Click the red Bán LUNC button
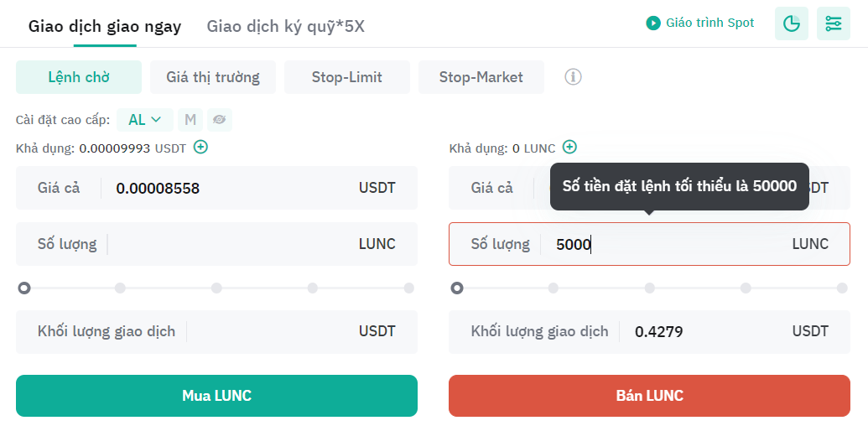Viewport: 868px width, 431px height. [649, 396]
